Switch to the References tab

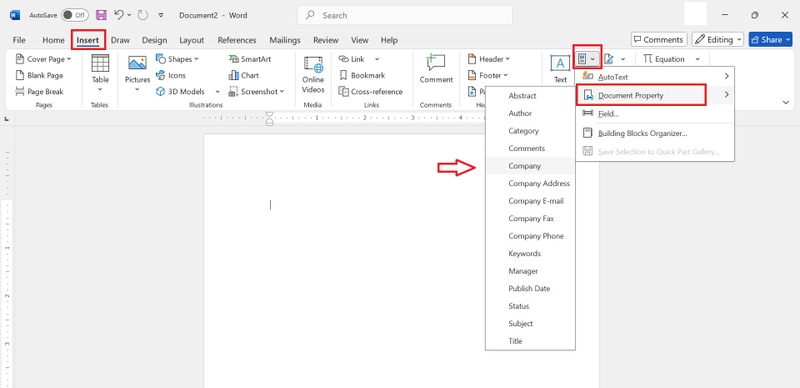(x=237, y=40)
